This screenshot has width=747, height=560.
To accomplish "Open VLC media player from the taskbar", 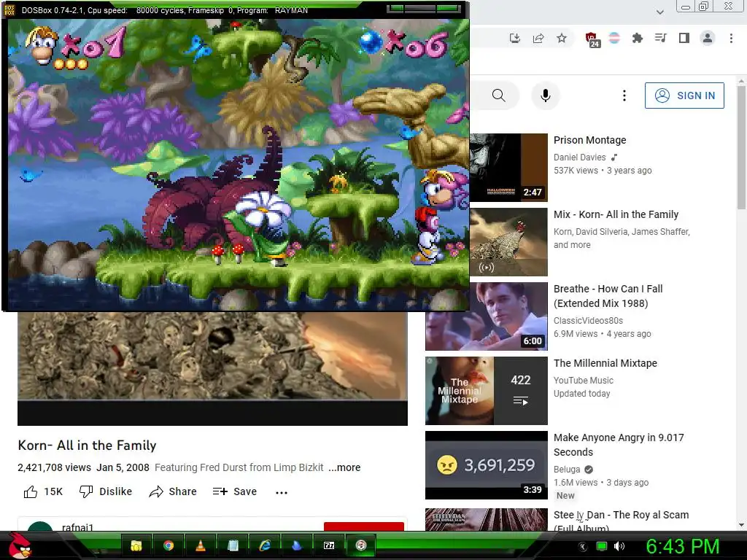I will click(x=201, y=545).
